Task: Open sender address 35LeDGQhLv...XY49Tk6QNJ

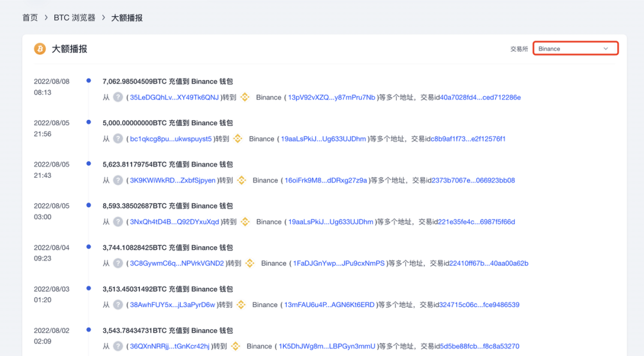Action: click(174, 97)
